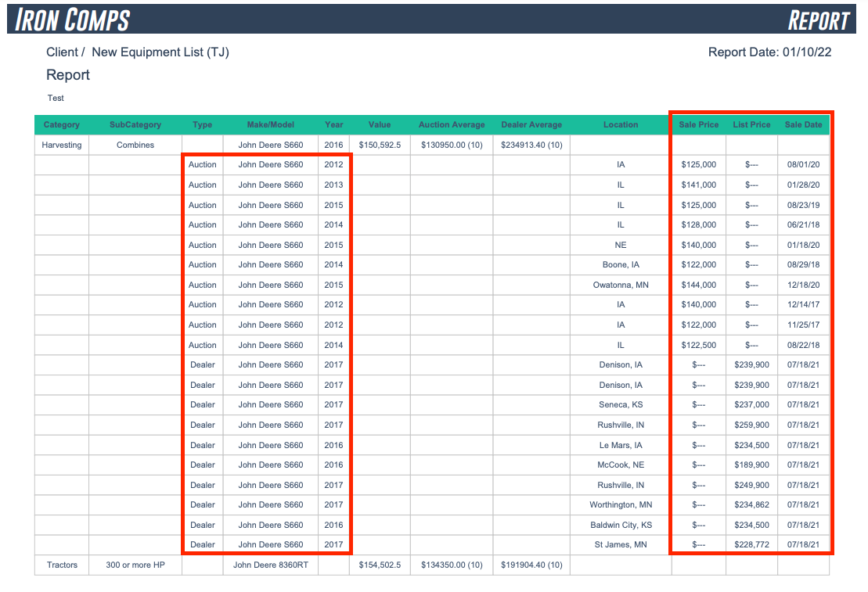Select the $228,772 list price
The image size is (868, 592).
click(751, 544)
